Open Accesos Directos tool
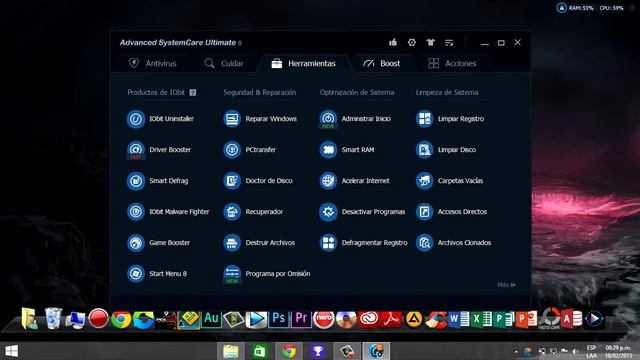The height and width of the screenshot is (360, 640). (451, 212)
